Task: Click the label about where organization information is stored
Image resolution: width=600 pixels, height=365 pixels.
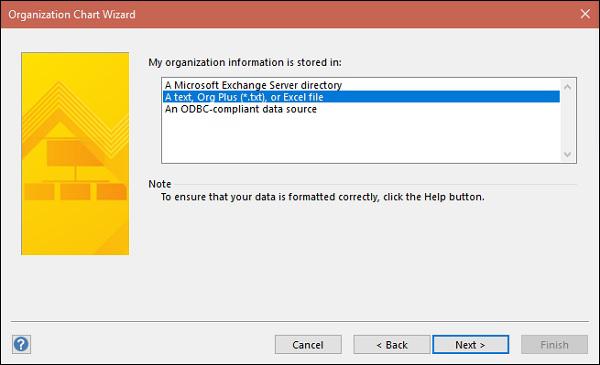Action: coord(245,62)
